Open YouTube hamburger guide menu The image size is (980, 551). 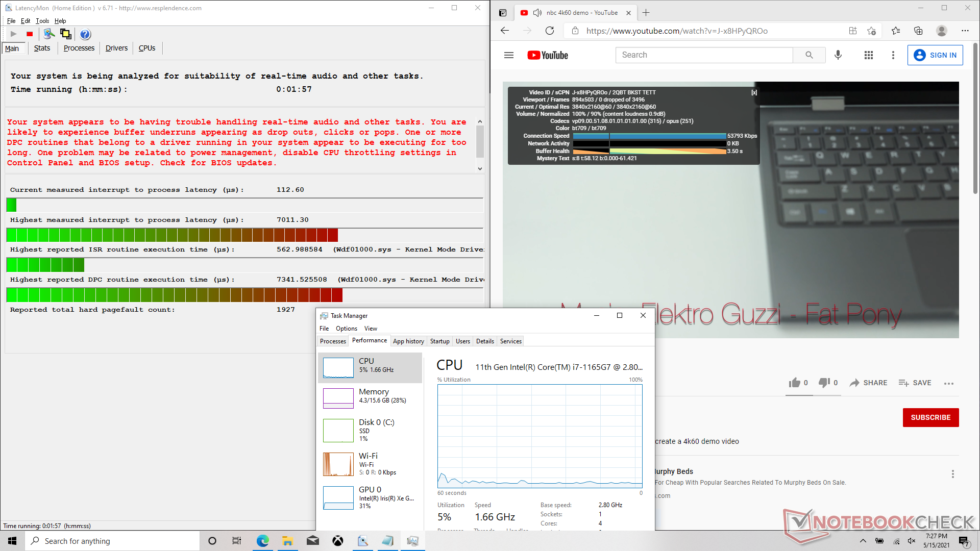tap(508, 55)
